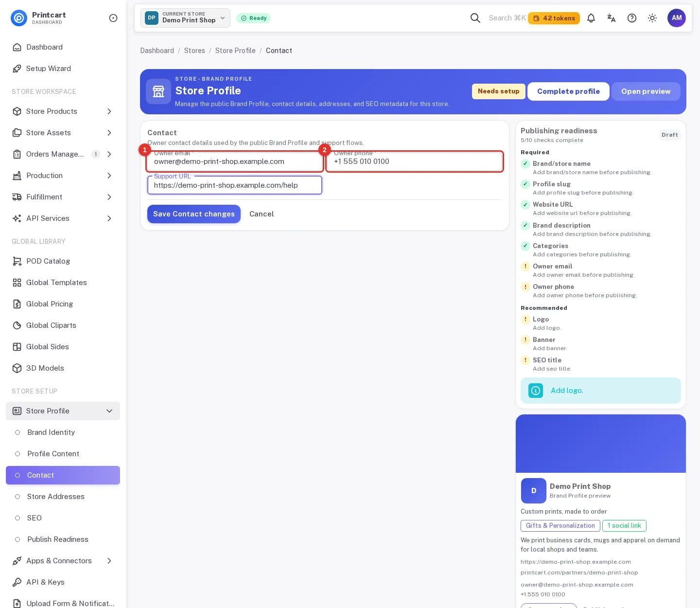Save Contact changes
Viewport: 700px width, 608px height.
point(194,214)
